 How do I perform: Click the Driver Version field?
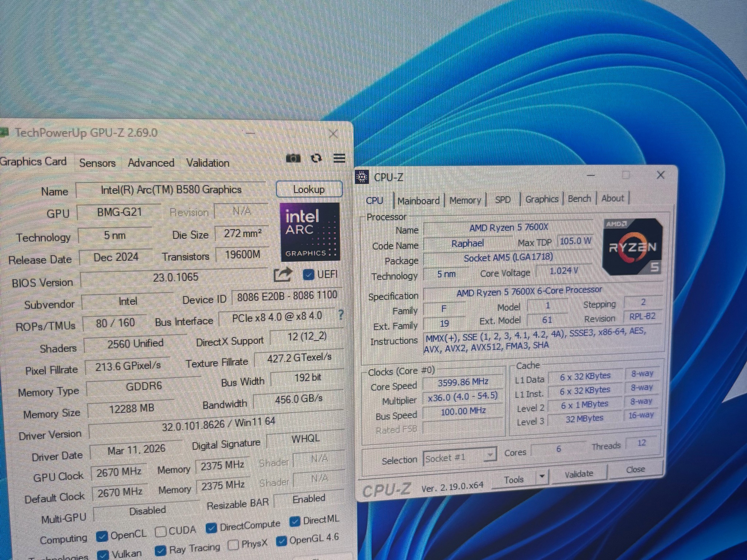coord(218,424)
